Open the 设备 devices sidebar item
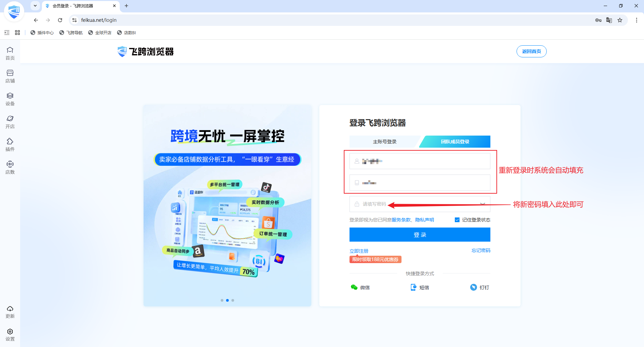This screenshot has height=347, width=644. click(x=10, y=99)
